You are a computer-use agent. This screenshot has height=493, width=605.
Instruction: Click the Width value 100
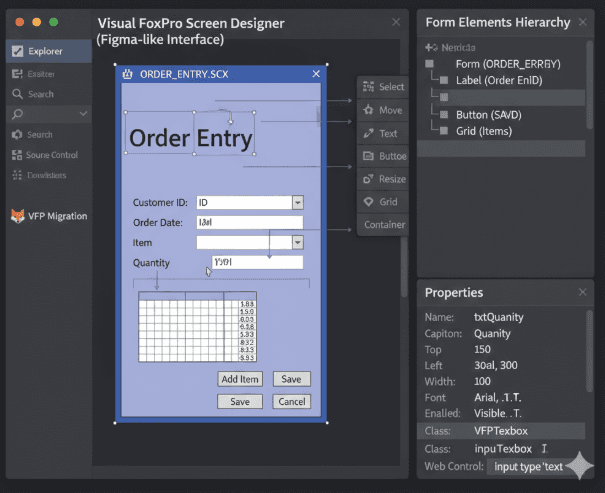482,381
